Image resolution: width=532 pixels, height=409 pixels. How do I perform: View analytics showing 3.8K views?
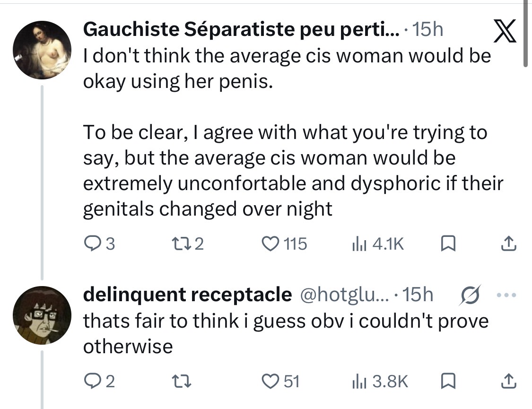(x=380, y=381)
